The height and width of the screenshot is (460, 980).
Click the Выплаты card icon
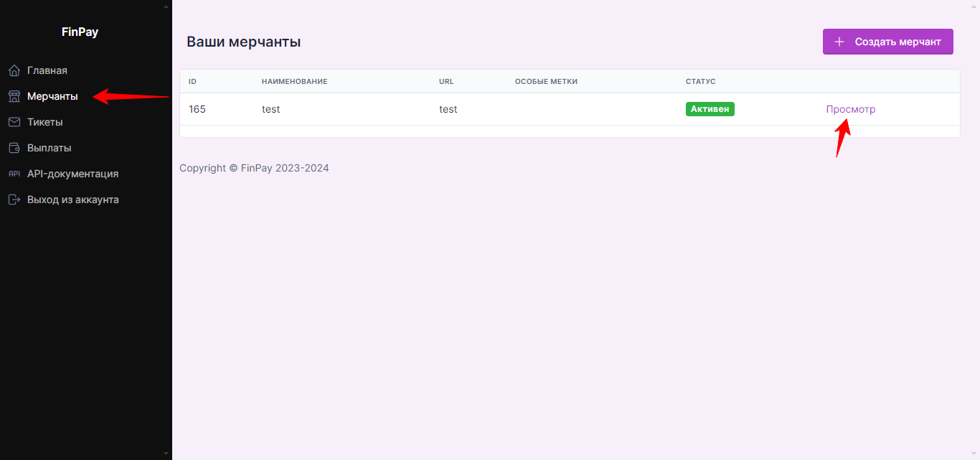tap(14, 147)
